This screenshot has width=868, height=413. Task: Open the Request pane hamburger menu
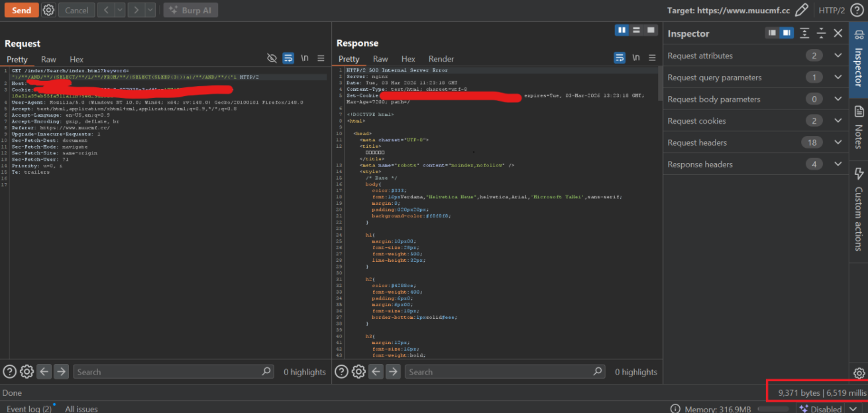point(321,58)
